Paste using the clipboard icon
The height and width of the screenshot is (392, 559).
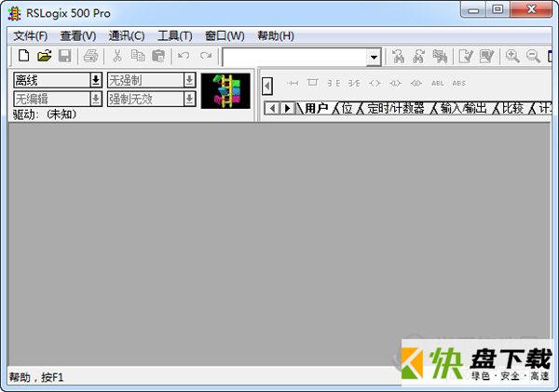[x=158, y=56]
